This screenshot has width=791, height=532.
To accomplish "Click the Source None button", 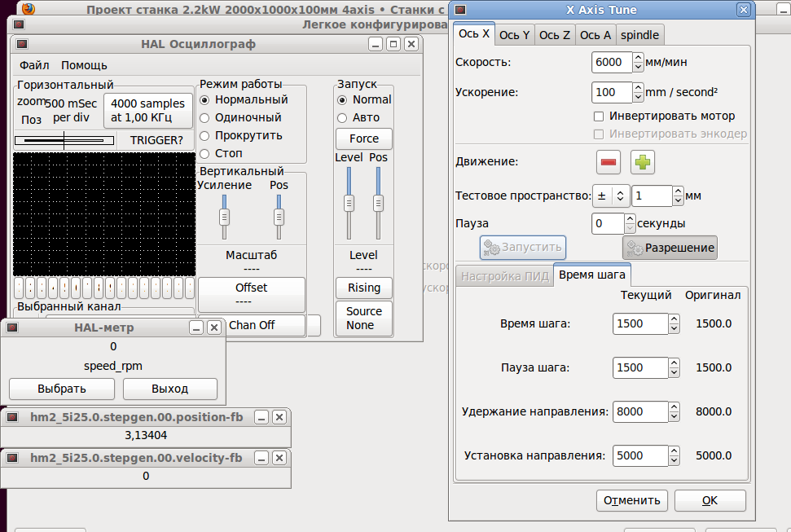I will (363, 318).
